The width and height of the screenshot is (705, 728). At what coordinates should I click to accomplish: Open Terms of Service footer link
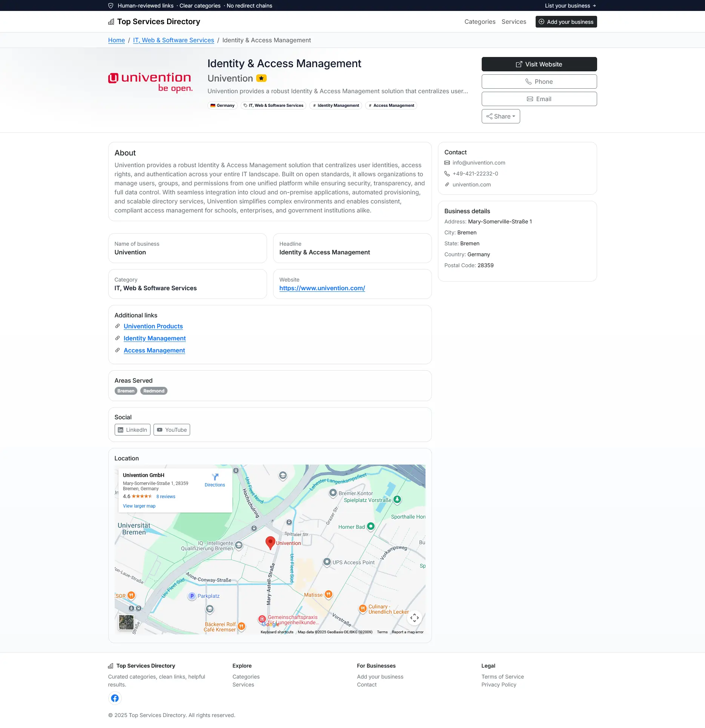coord(502,677)
